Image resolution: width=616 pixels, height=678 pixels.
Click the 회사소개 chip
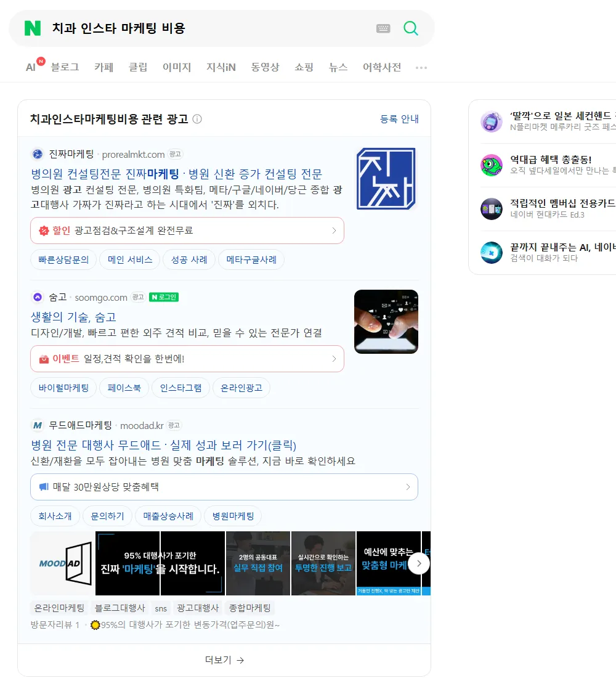pyautogui.click(x=55, y=516)
